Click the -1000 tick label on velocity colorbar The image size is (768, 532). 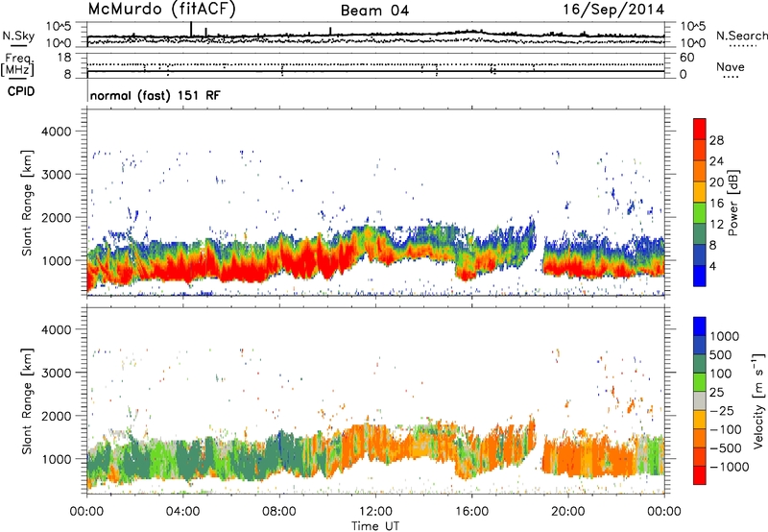730,467
